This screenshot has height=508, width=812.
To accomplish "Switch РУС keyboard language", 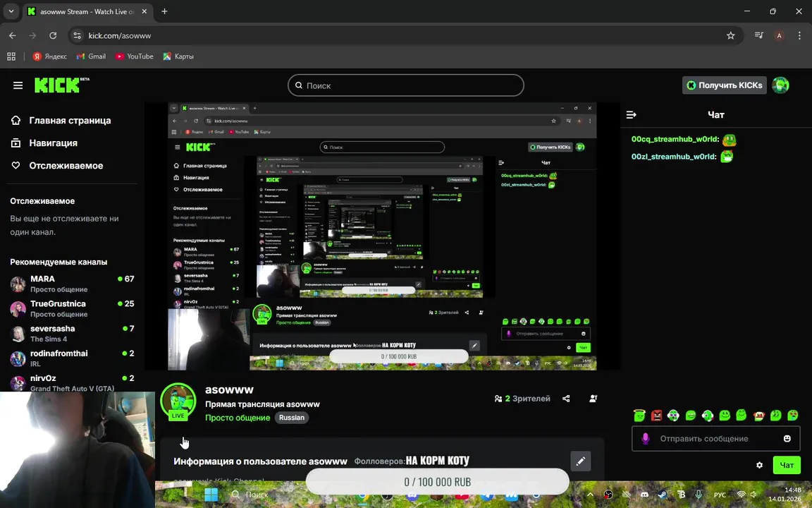I will pos(720,495).
